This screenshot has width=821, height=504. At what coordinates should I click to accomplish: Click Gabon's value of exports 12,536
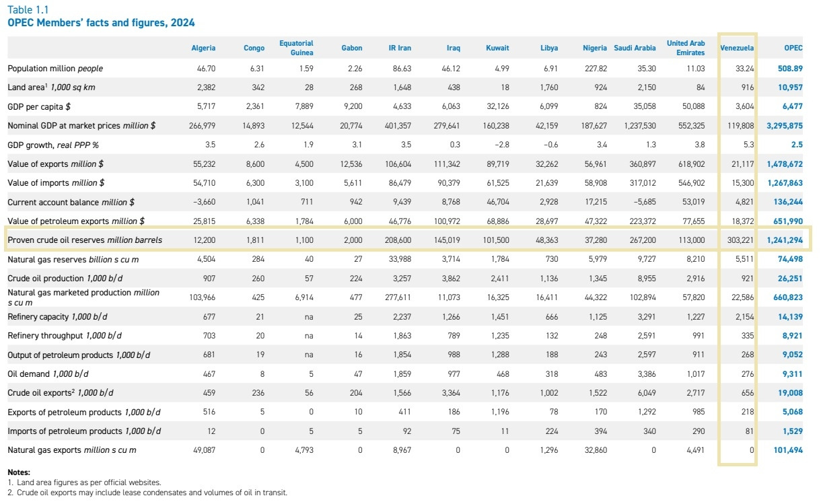point(351,164)
